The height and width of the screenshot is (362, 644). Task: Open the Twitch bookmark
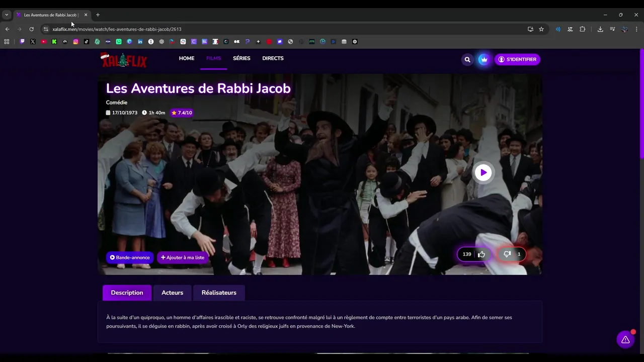[x=22, y=42]
